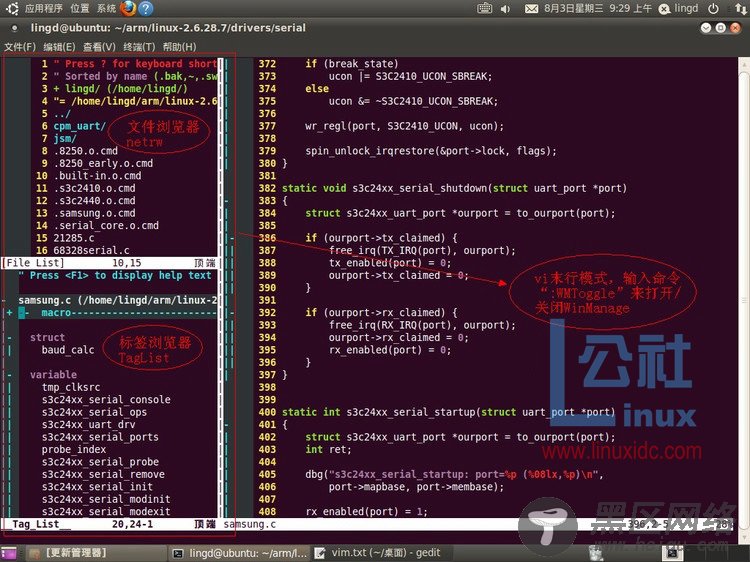Open the cpm_uart/ directory

[x=79, y=126]
